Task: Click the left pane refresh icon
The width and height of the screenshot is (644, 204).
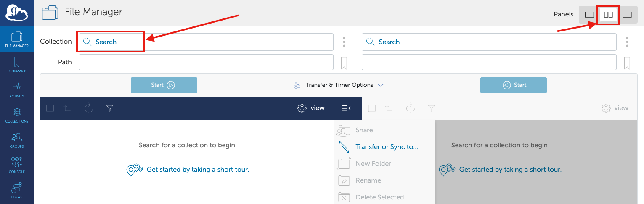Action: (x=88, y=108)
